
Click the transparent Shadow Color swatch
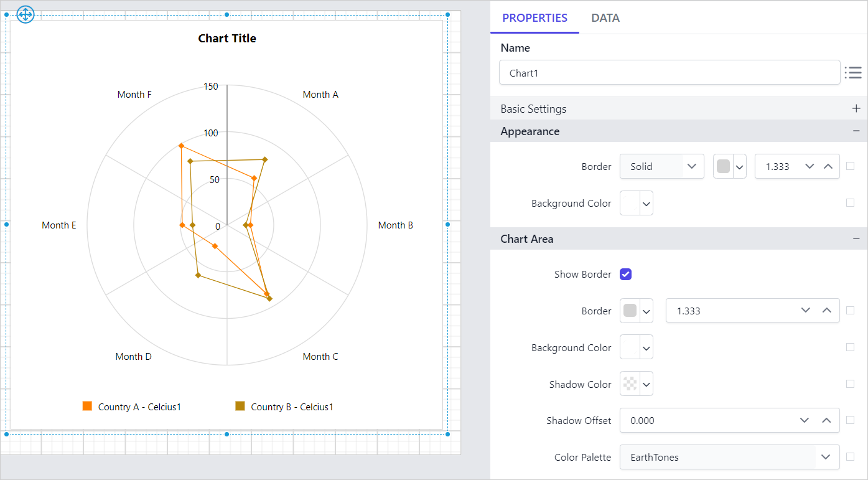(x=630, y=384)
